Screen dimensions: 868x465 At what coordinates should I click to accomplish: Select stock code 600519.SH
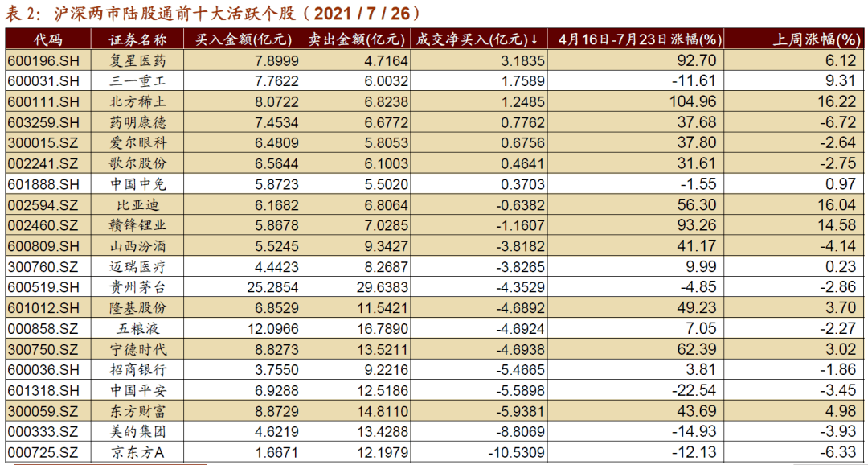tap(44, 287)
